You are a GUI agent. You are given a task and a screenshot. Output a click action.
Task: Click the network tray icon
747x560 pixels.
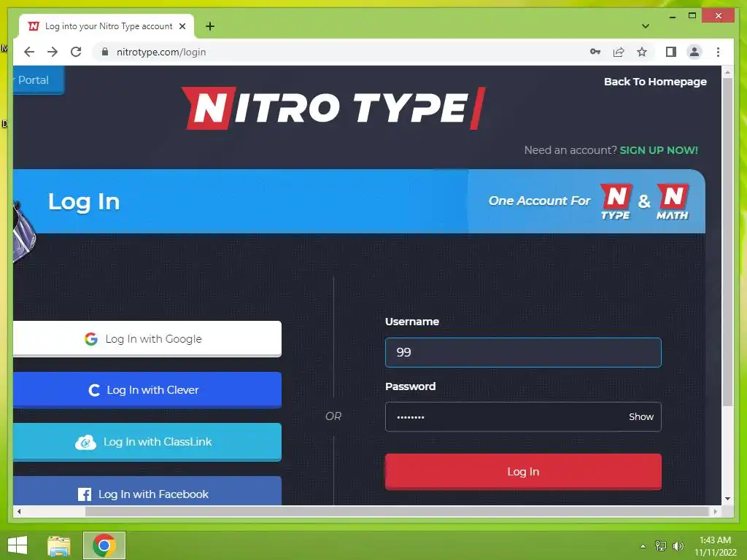click(x=661, y=546)
